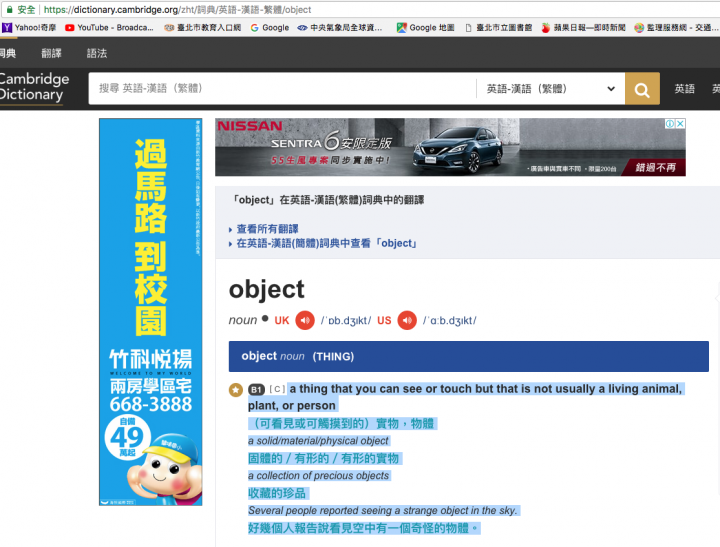The width and height of the screenshot is (720, 547).
Task: Click the magnifier search button
Action: pos(642,89)
